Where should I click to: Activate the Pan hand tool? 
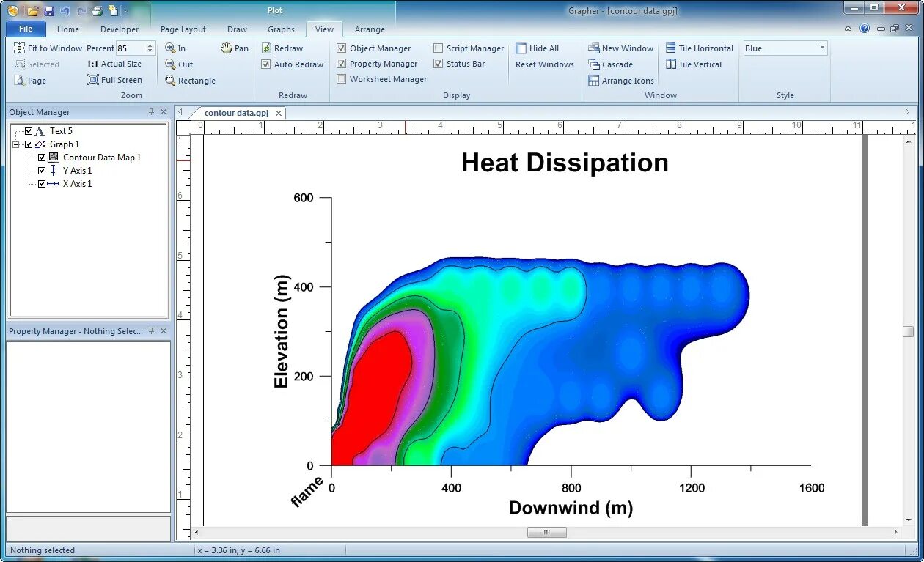click(x=235, y=48)
